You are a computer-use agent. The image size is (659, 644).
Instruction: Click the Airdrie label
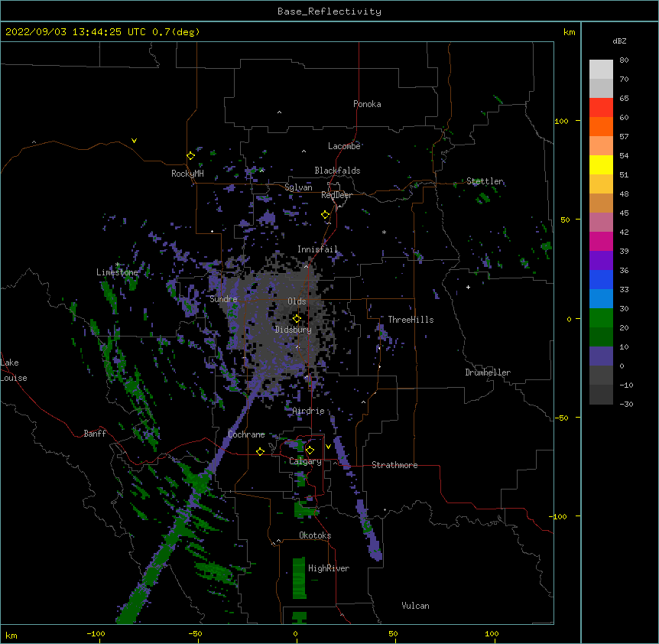308,411
